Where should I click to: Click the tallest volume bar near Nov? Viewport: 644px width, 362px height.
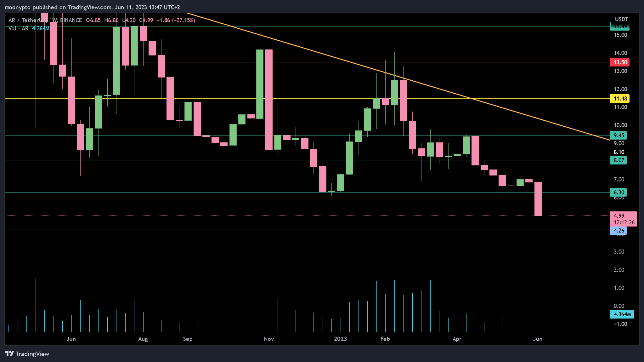260,292
